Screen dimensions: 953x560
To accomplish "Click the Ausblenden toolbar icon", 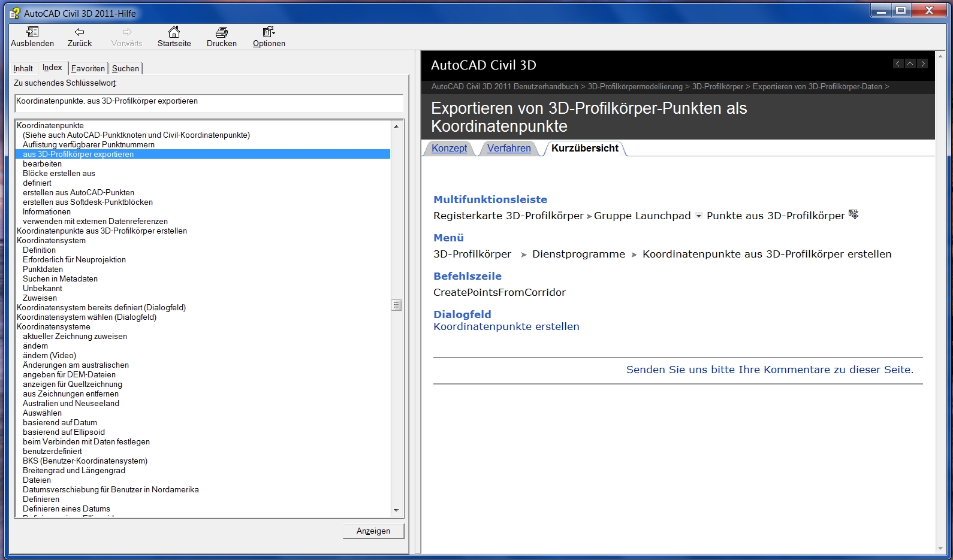I will [32, 32].
